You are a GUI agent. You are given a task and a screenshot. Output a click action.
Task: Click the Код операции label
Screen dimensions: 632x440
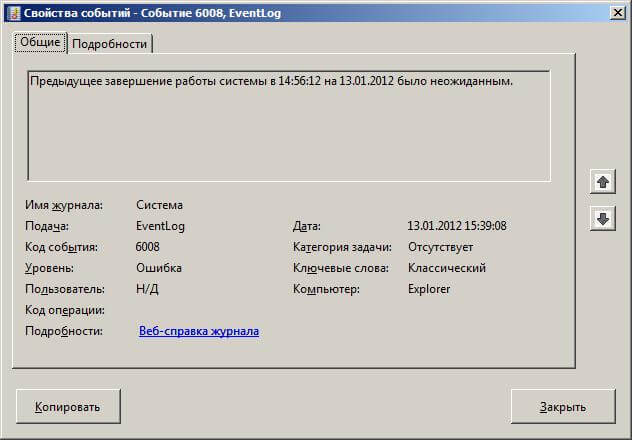(65, 310)
